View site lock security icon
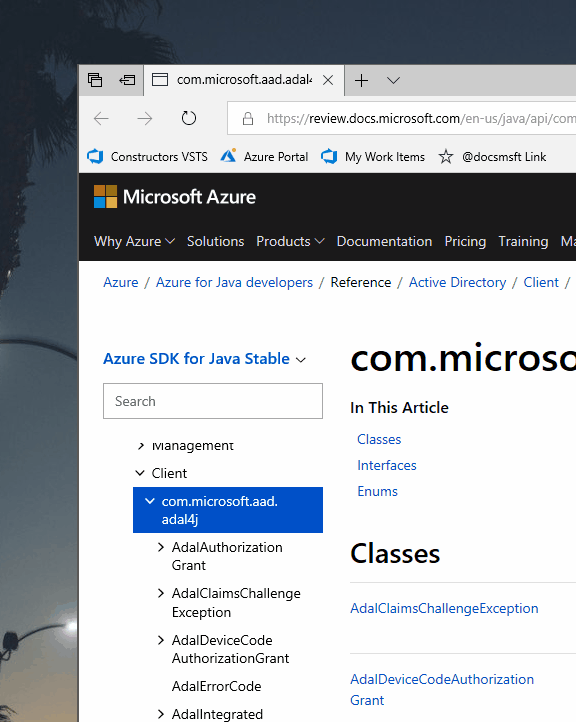The height and width of the screenshot is (722, 576). 248,119
